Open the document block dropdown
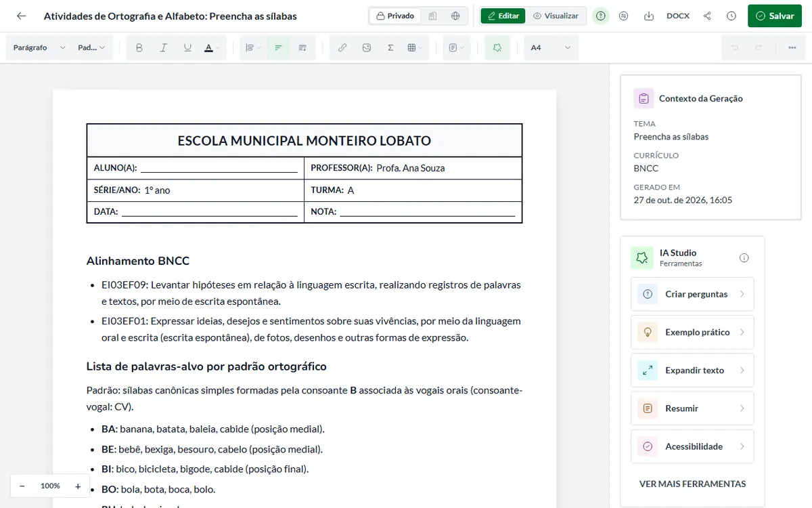Viewport: 812px width, 508px height. coord(457,47)
